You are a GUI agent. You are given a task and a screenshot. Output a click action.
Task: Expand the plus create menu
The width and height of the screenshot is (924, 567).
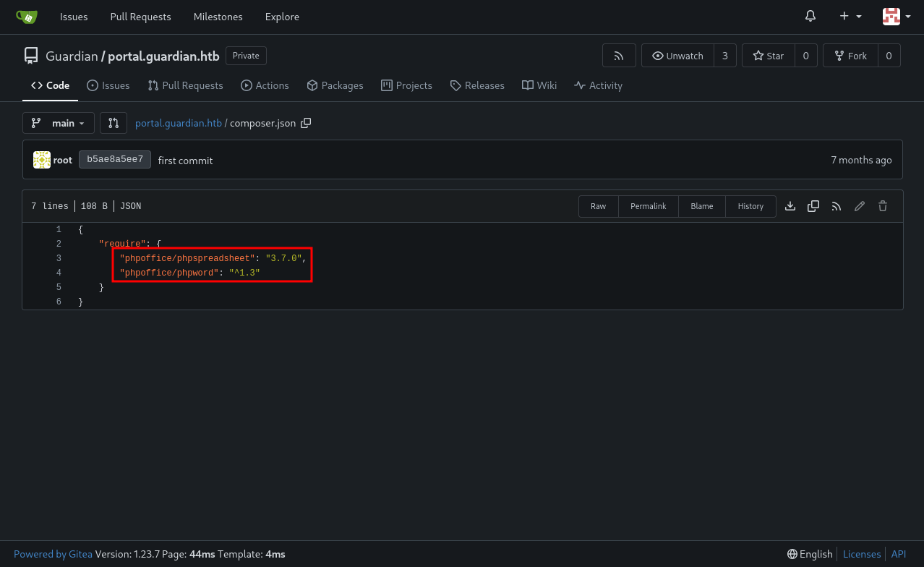[850, 16]
